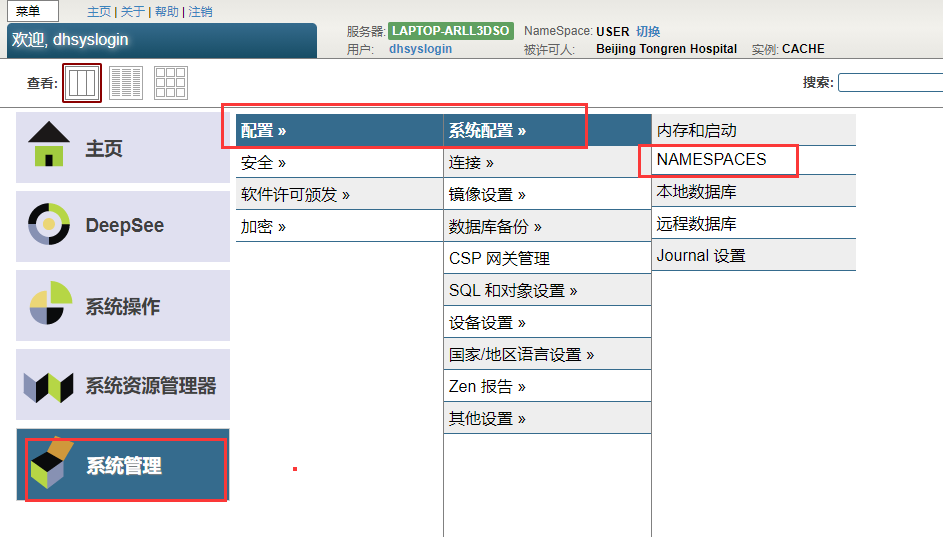Click the 搜索 input field
The image size is (943, 537).
tap(890, 82)
